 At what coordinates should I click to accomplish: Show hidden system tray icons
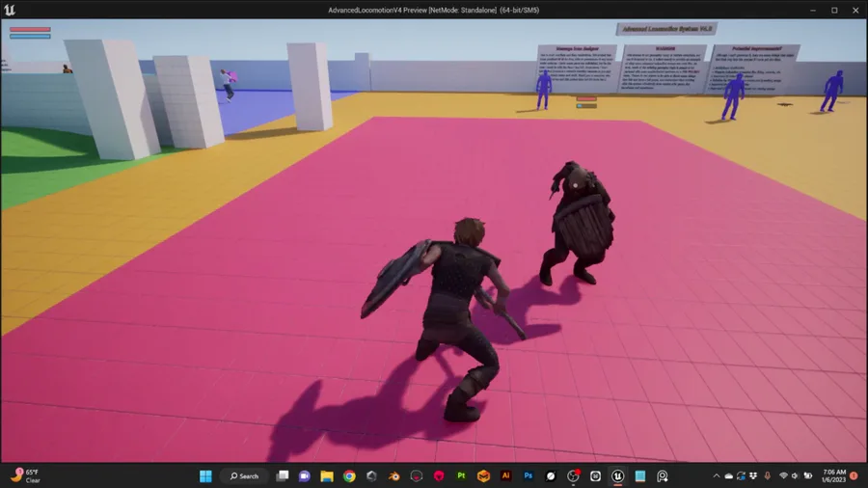pos(717,475)
